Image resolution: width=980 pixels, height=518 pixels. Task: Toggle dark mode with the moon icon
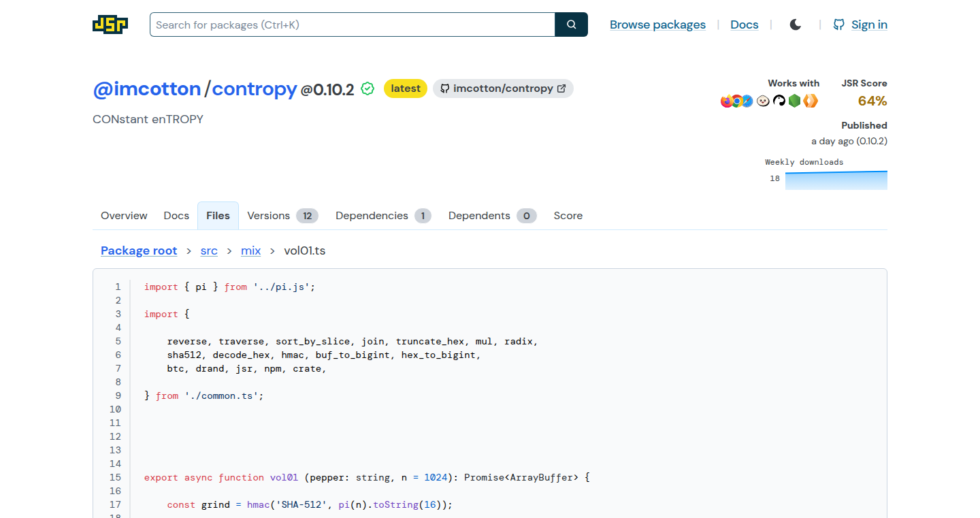(796, 25)
